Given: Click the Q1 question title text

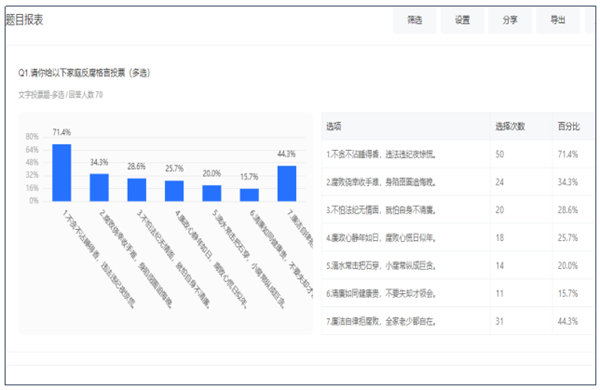Looking at the screenshot, I should coord(84,73).
